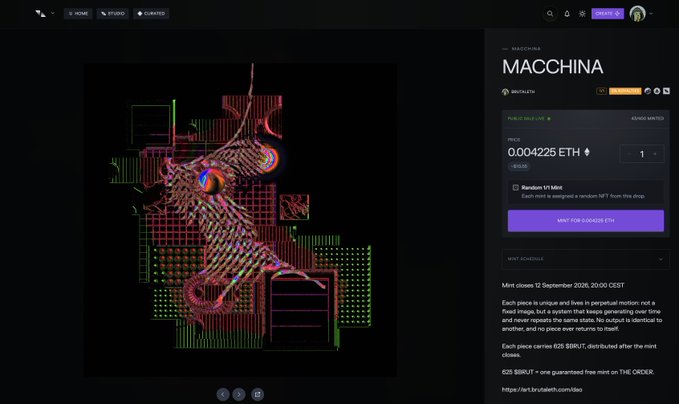The width and height of the screenshot is (679, 404).
Task: Expand the account dropdown arrow beside the avatar
Action: coord(651,13)
